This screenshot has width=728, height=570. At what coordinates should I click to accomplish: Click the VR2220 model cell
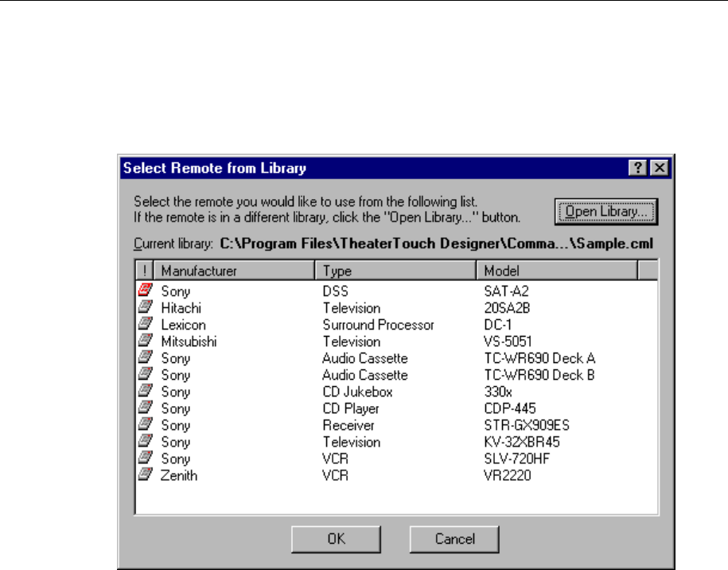pyautogui.click(x=508, y=475)
